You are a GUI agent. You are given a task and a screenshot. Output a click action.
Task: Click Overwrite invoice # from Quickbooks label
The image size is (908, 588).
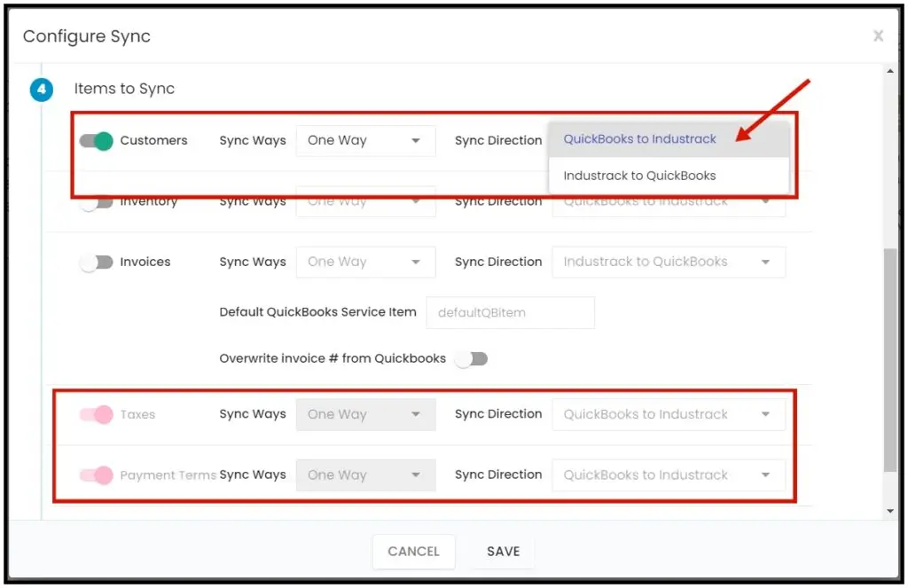[333, 358]
